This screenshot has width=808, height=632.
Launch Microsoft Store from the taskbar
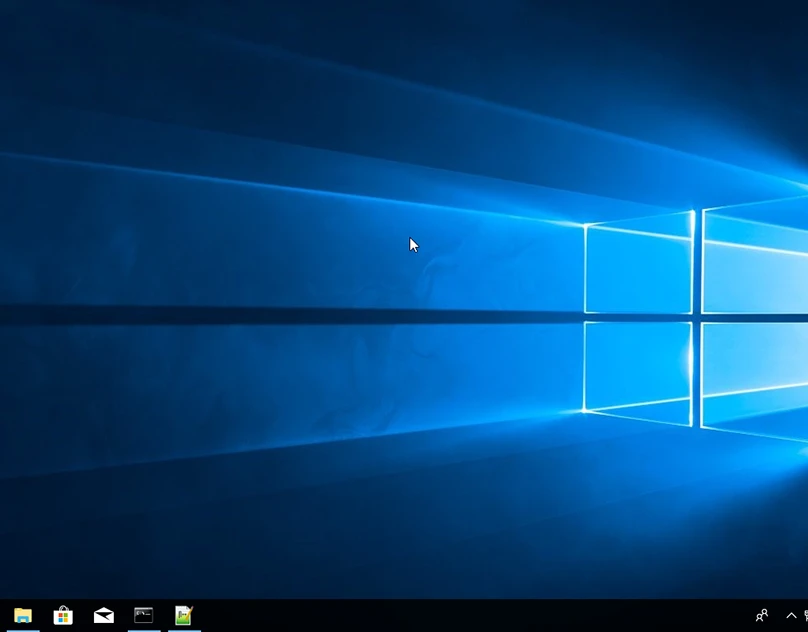tap(63, 615)
